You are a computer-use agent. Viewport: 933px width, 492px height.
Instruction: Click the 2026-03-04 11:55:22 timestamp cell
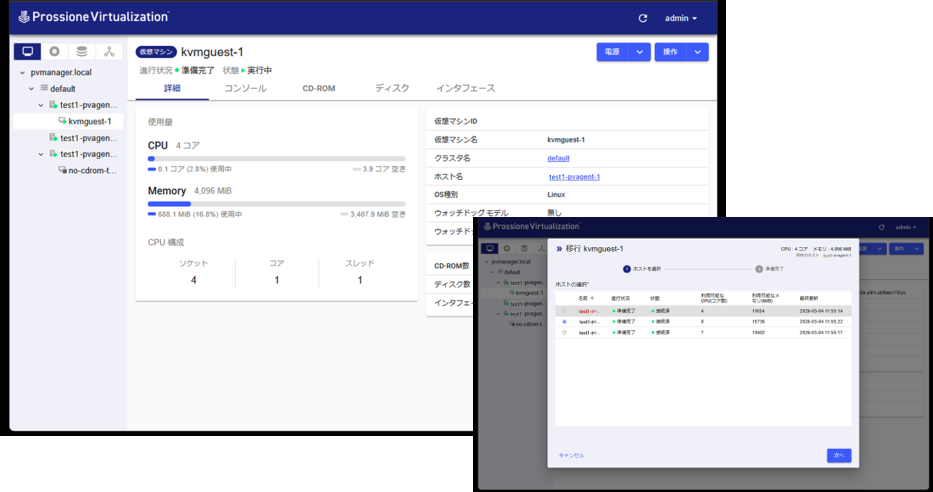click(x=821, y=322)
